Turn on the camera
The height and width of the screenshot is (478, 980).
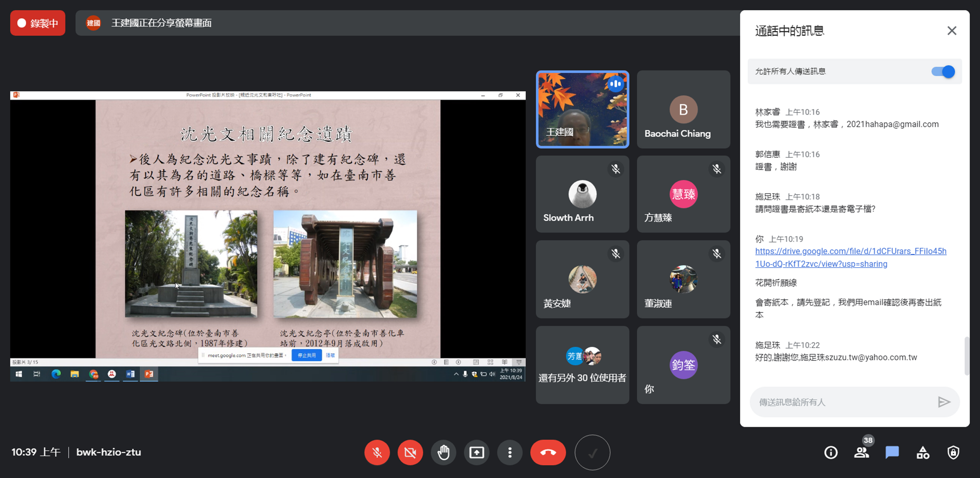410,452
